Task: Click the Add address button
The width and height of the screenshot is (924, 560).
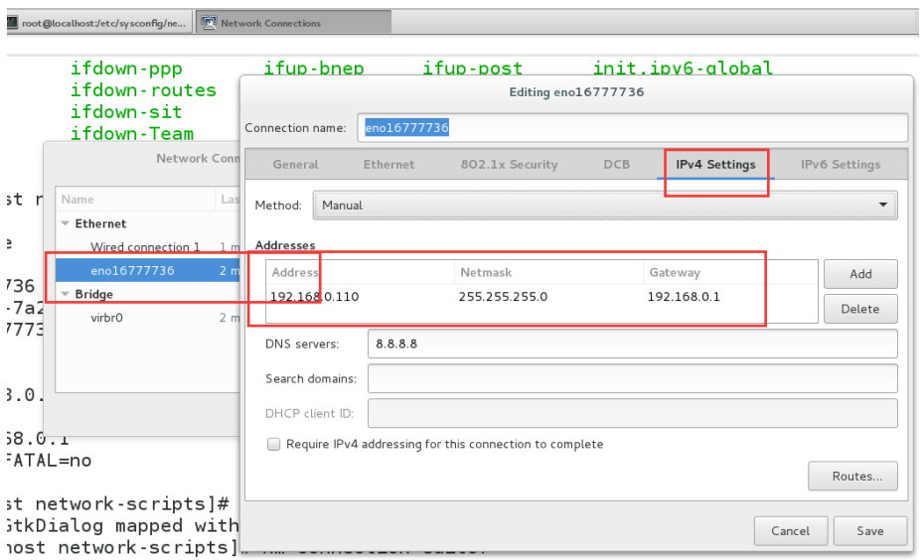Action: [x=860, y=274]
